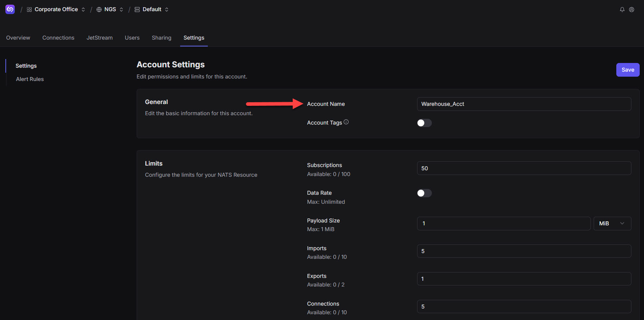Click the Account Tags label
Screen dimensions: 644x320
(x=324, y=123)
